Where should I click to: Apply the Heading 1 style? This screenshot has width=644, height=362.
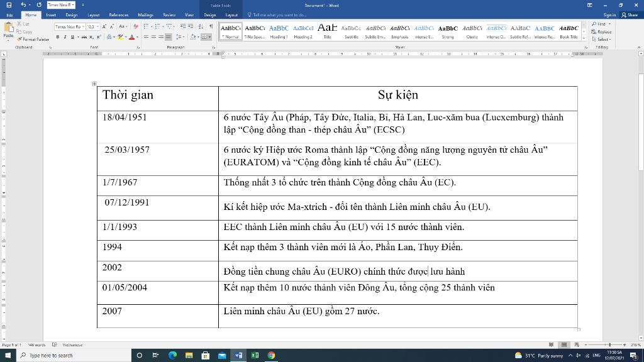point(279,31)
